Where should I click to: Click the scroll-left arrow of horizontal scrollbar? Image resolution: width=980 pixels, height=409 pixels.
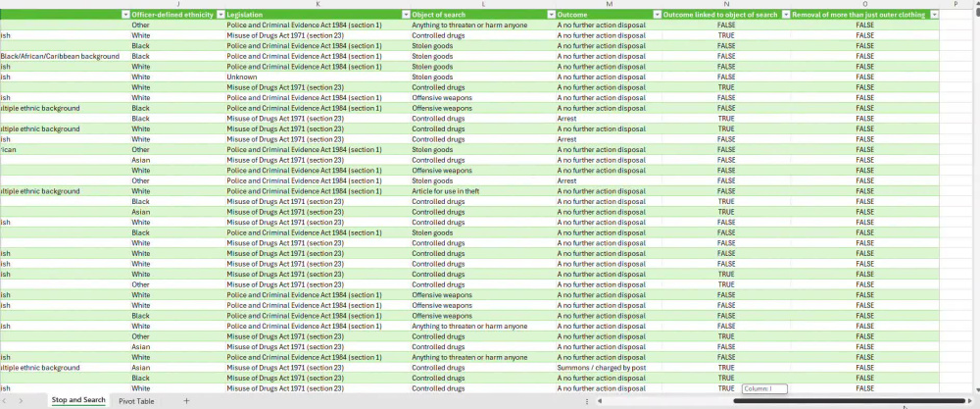[599, 401]
